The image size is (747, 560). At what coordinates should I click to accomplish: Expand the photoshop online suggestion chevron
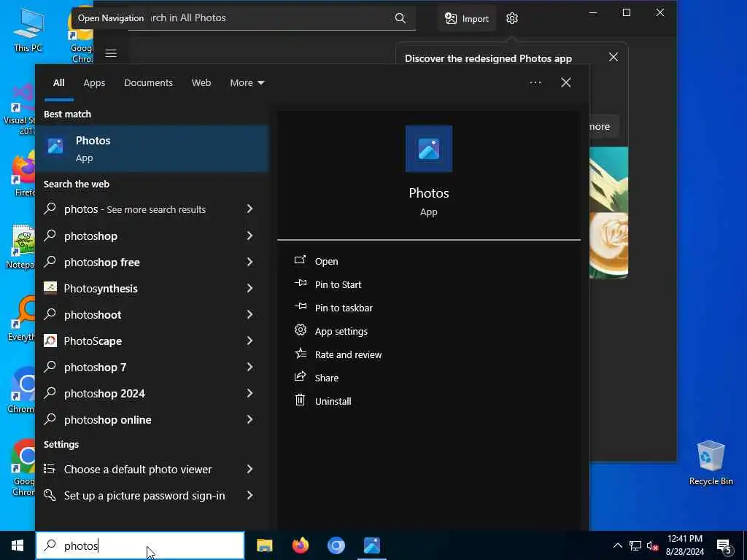pyautogui.click(x=249, y=419)
